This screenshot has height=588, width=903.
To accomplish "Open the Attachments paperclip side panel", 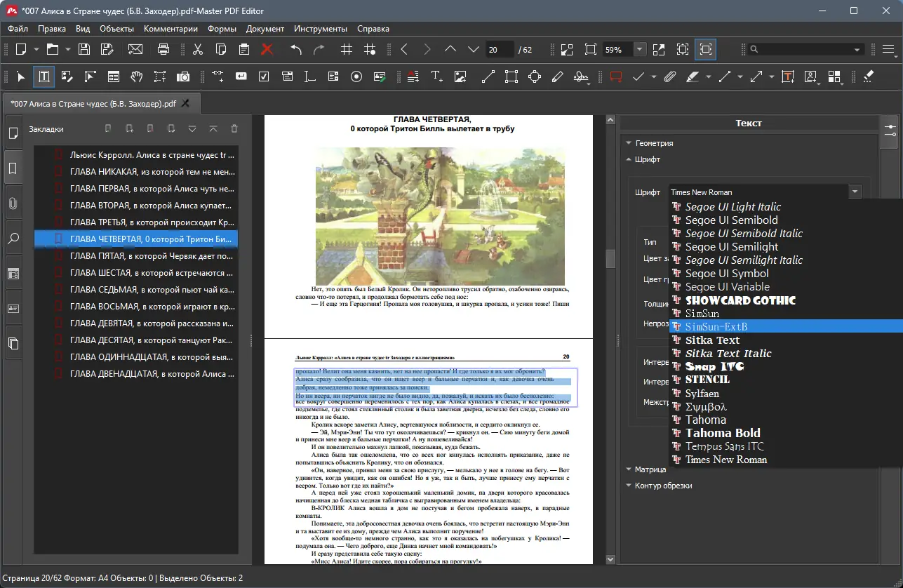I will tap(13, 203).
